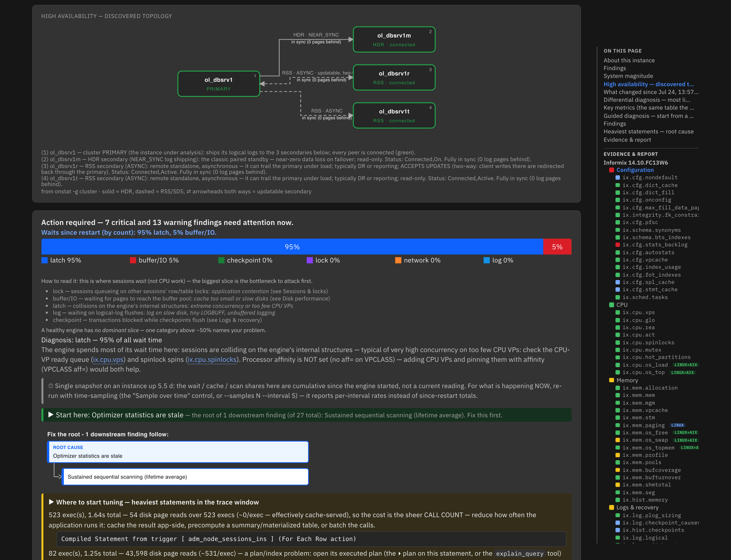The image size is (731, 560).
Task: Click the network orange legend swatch
Action: [398, 260]
